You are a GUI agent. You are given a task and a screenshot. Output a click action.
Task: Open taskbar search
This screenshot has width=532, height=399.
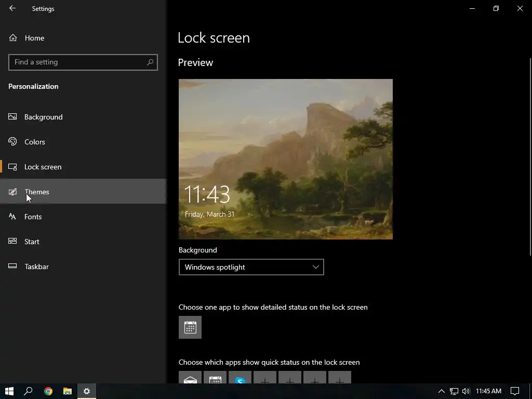pos(28,391)
